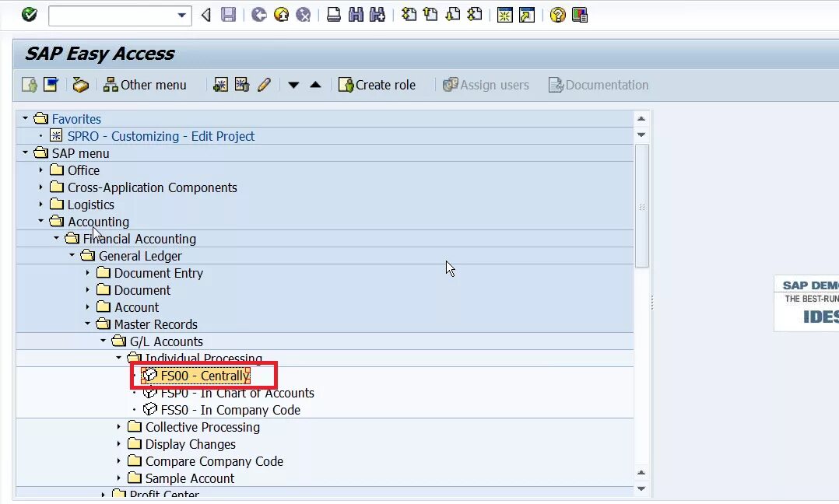
Task: Click the yellow Exit icon
Action: [x=282, y=15]
